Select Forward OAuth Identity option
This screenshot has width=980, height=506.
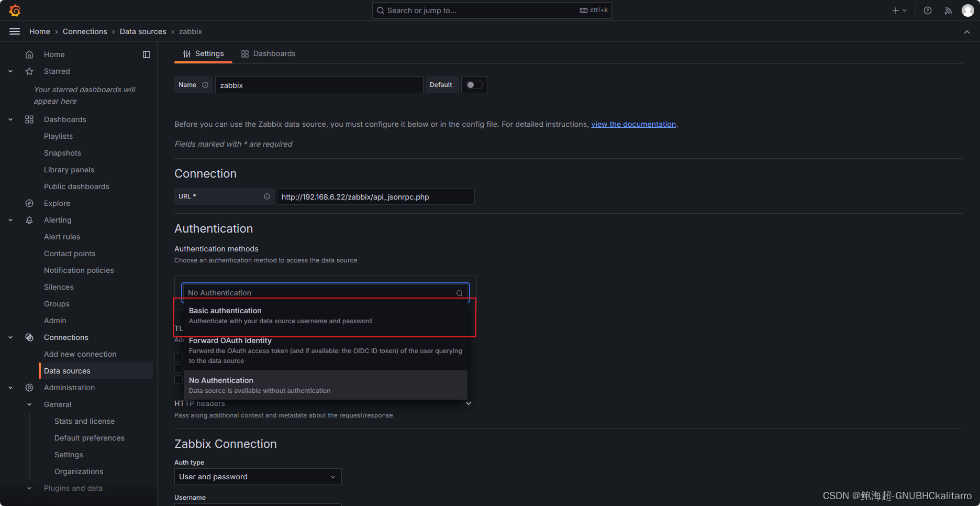[x=325, y=350]
